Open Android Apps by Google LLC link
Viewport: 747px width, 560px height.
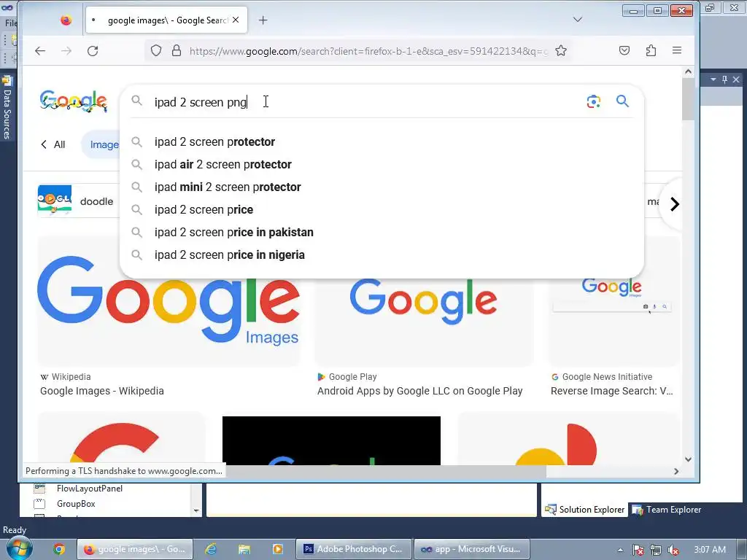pyautogui.click(x=419, y=391)
